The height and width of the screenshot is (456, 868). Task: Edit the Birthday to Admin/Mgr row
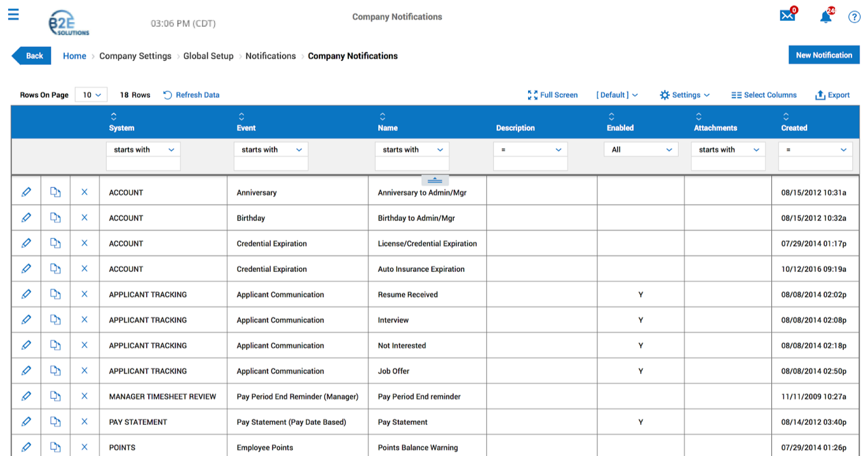click(x=26, y=218)
